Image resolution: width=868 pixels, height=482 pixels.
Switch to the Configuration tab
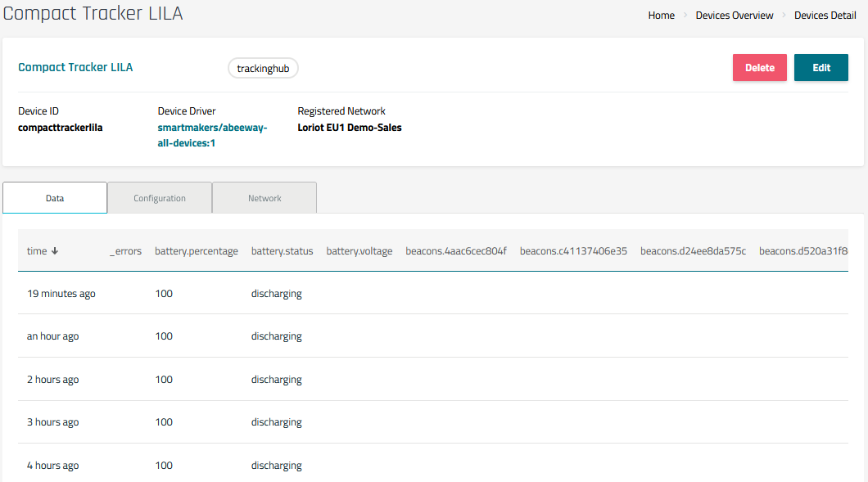tap(160, 198)
